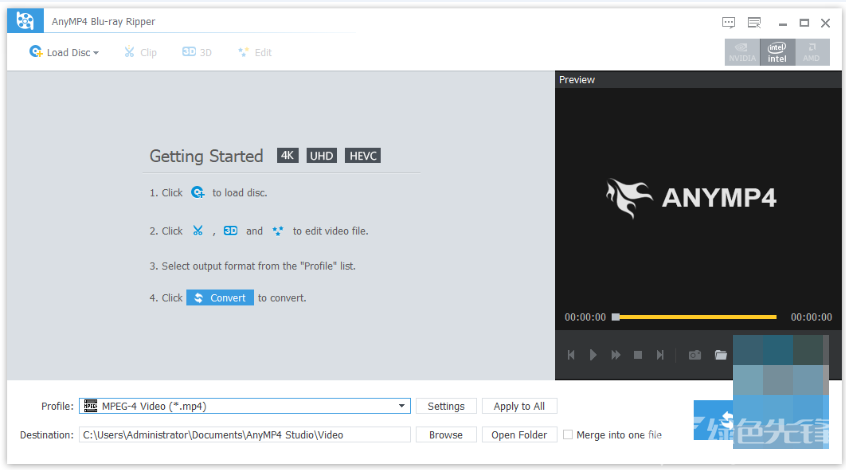This screenshot has width=846, height=470.
Task: Open the 3D settings tool
Action: [196, 52]
